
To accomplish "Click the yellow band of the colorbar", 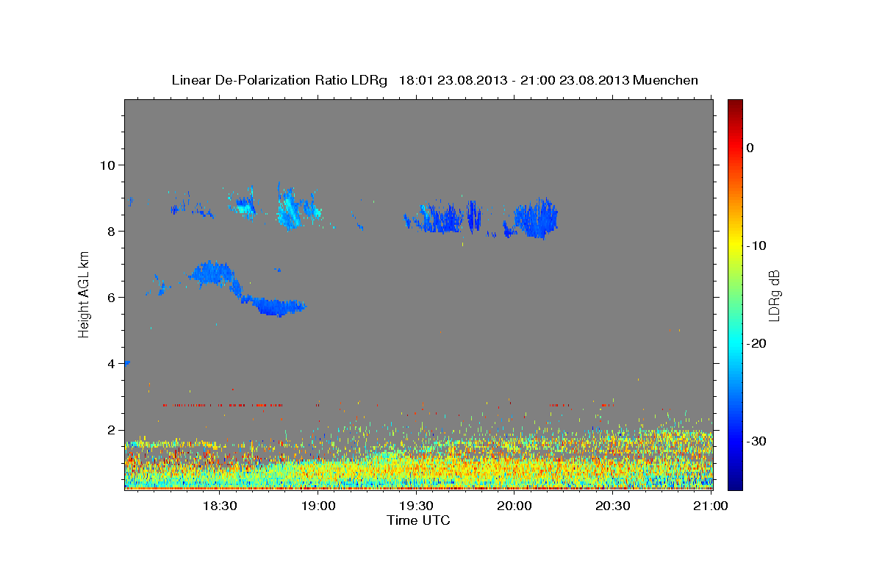I will pyautogui.click(x=735, y=245).
